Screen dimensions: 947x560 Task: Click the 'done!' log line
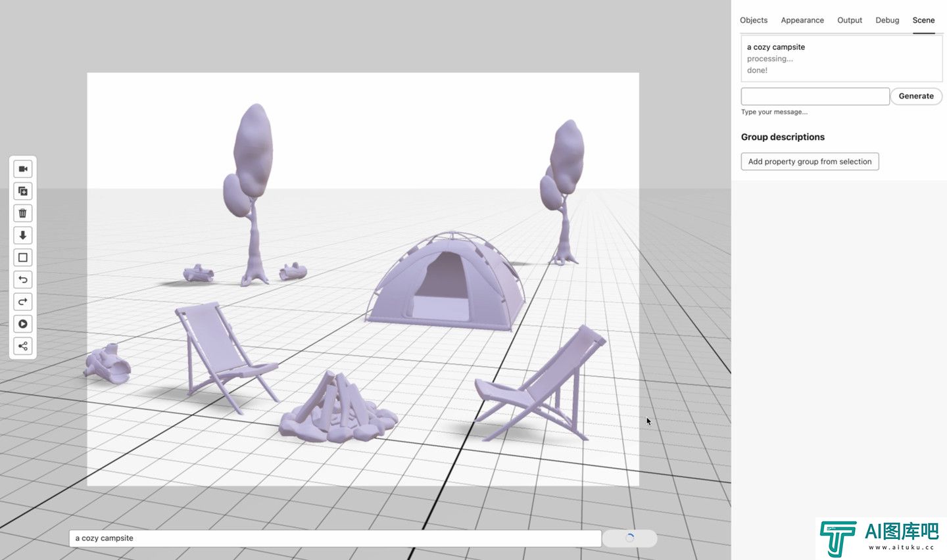tap(757, 70)
